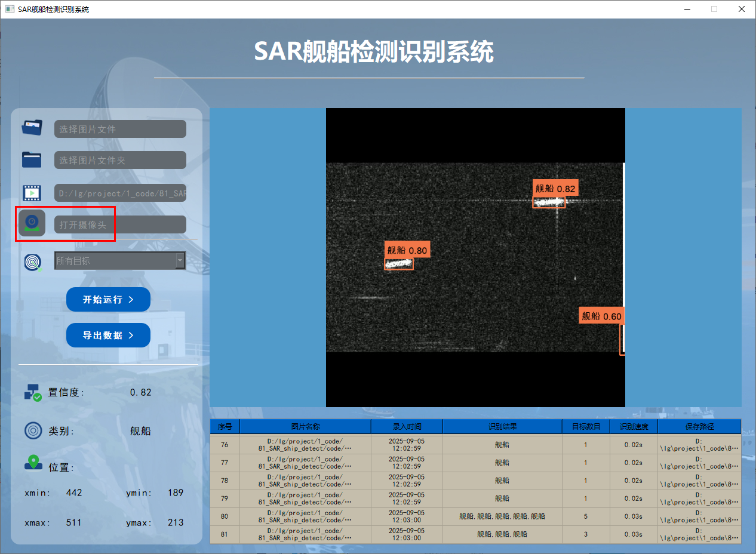The width and height of the screenshot is (756, 554).
Task: Click the ymax value 213
Action: point(176,522)
